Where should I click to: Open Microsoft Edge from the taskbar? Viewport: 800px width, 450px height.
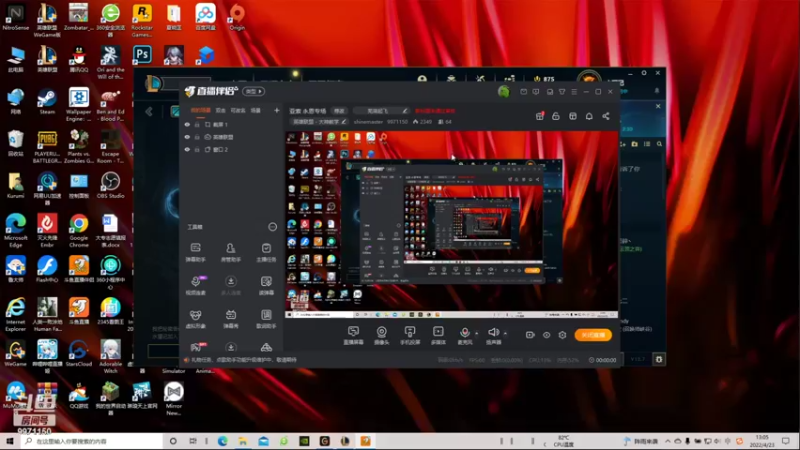222,441
